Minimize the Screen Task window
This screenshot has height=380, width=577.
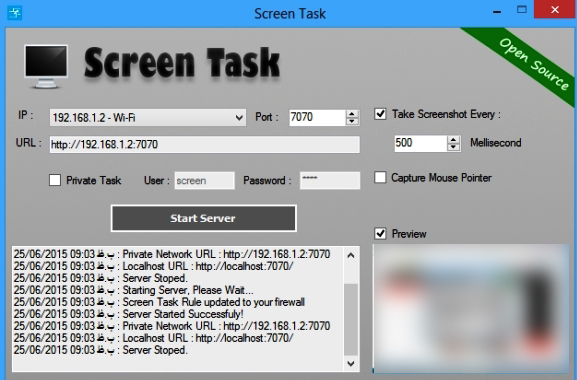point(497,11)
